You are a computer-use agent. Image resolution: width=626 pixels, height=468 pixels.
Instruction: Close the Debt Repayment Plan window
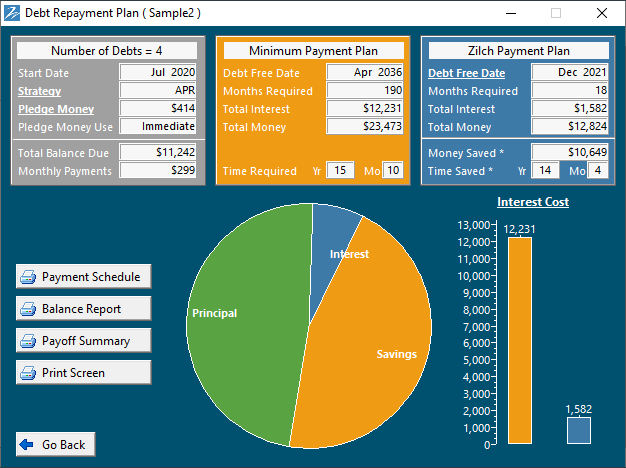click(x=602, y=13)
